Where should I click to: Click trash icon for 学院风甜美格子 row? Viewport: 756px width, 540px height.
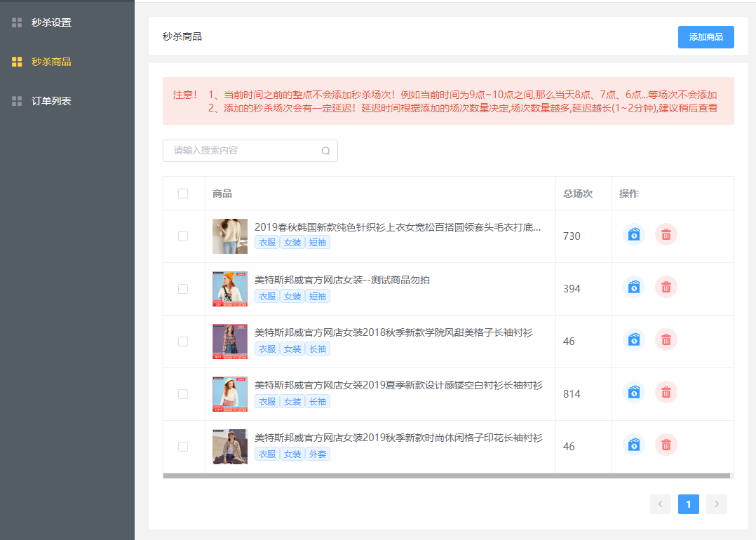(666, 339)
